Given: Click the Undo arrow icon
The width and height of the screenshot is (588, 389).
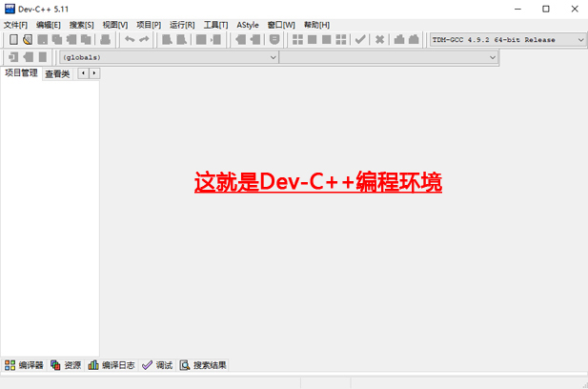Looking at the screenshot, I should click(x=130, y=39).
